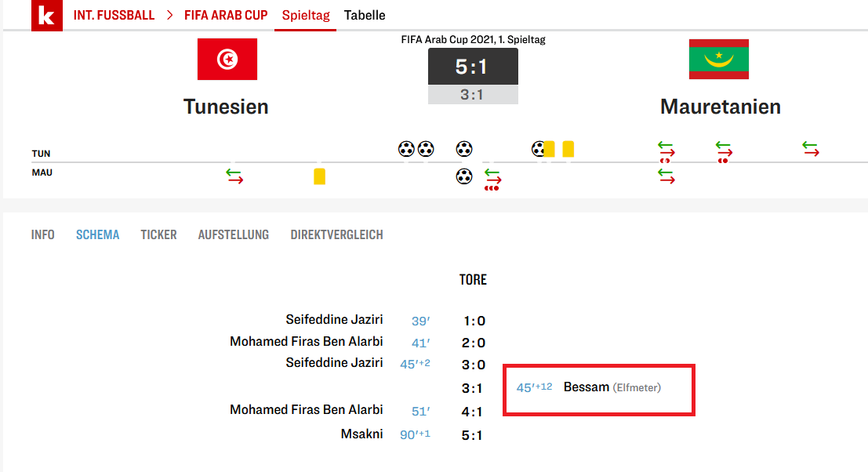Viewport: 868px width, 472px height.
Task: Open goal scorer Msakni's link
Action: click(x=362, y=434)
